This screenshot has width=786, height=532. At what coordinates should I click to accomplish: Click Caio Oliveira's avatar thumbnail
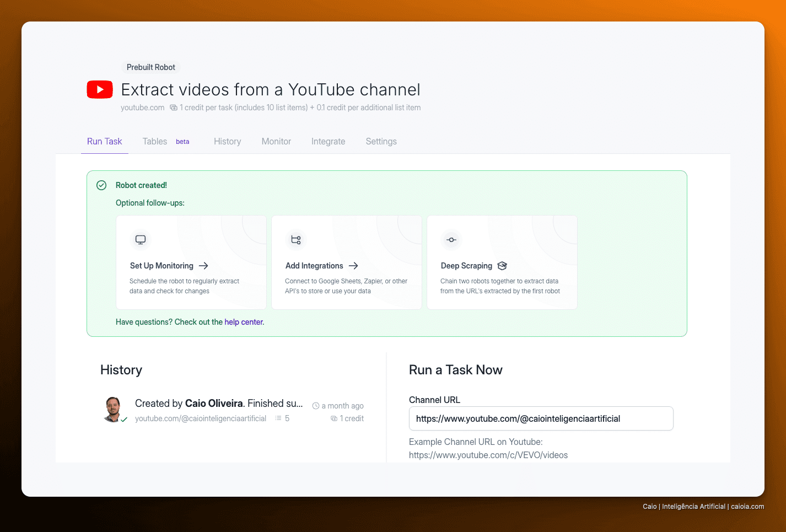pos(113,409)
